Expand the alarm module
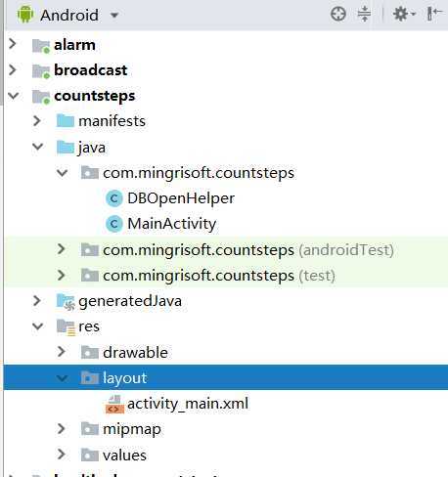Viewport: 448px width, 477px height. tap(13, 44)
